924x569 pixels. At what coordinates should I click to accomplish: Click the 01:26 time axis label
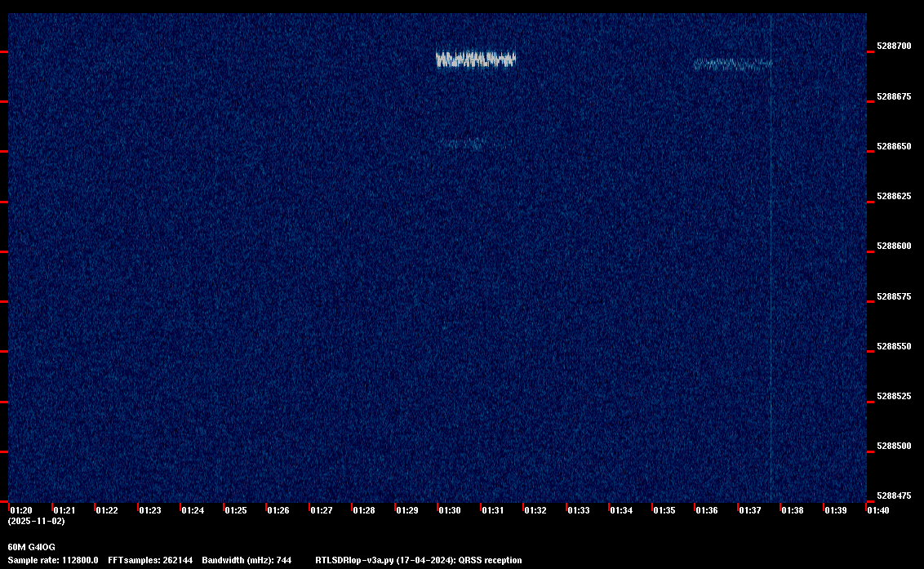pos(278,510)
